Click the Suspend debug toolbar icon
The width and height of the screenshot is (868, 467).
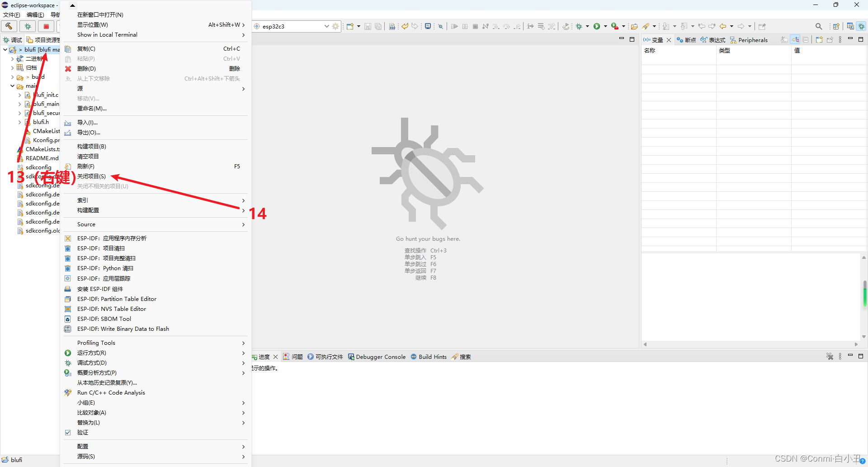465,26
